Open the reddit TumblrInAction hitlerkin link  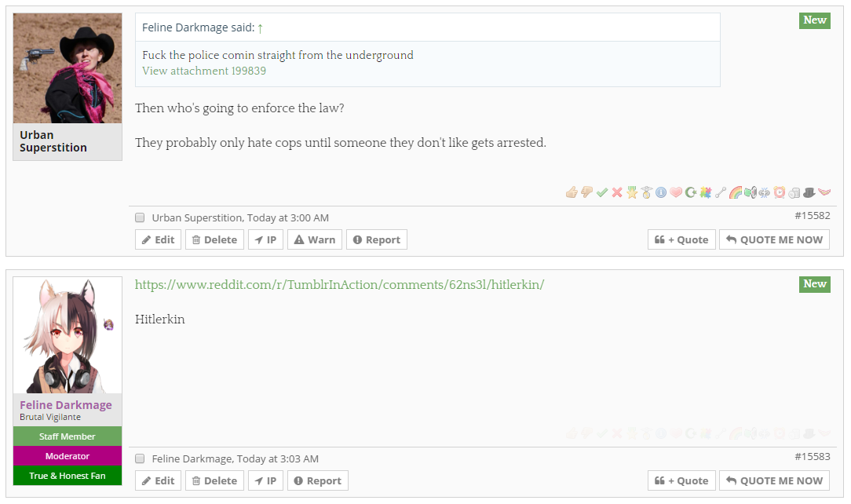339,285
